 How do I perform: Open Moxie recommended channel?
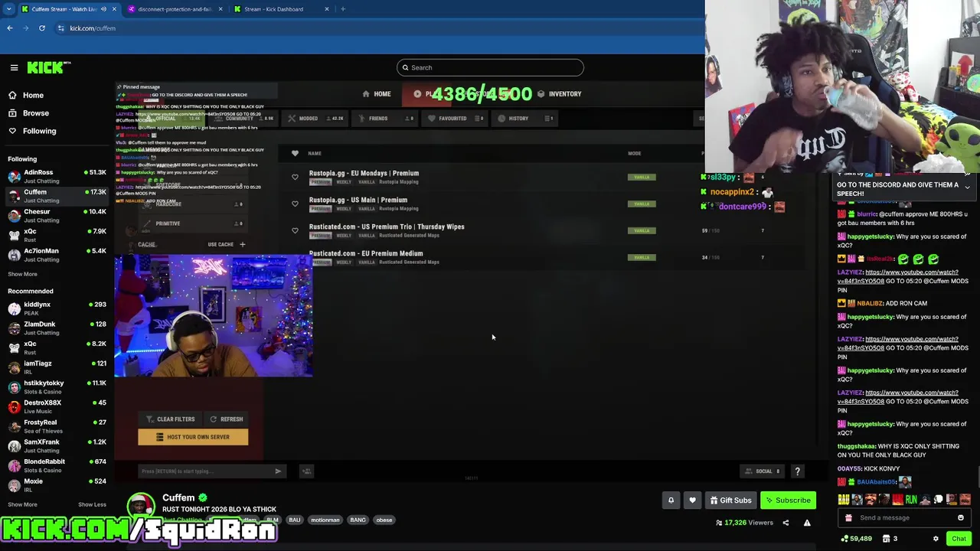click(55, 485)
